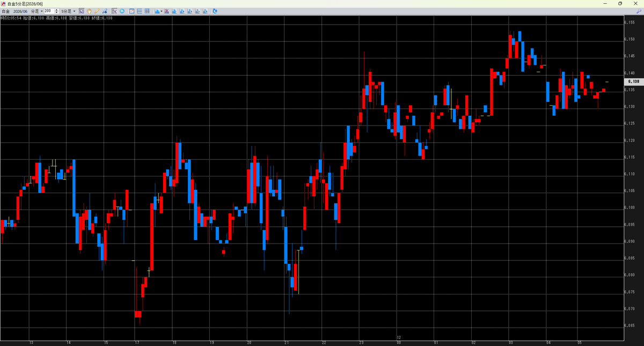Select the arrow pointer cursor tool
This screenshot has height=346, width=644.
pos(82,11)
